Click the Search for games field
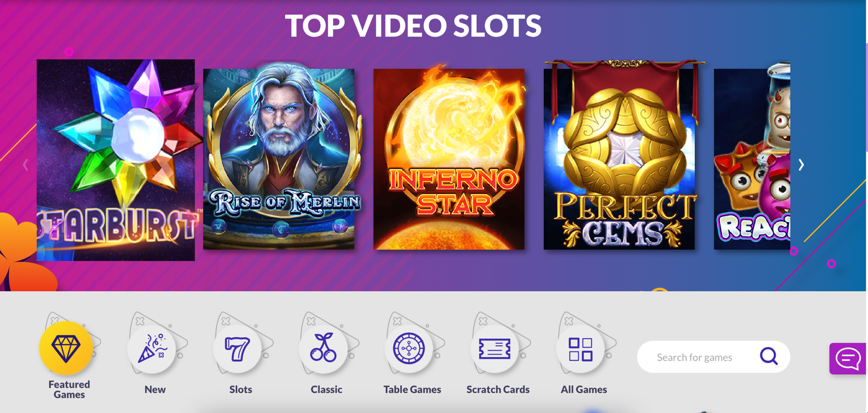This screenshot has height=413, width=868. [x=714, y=357]
